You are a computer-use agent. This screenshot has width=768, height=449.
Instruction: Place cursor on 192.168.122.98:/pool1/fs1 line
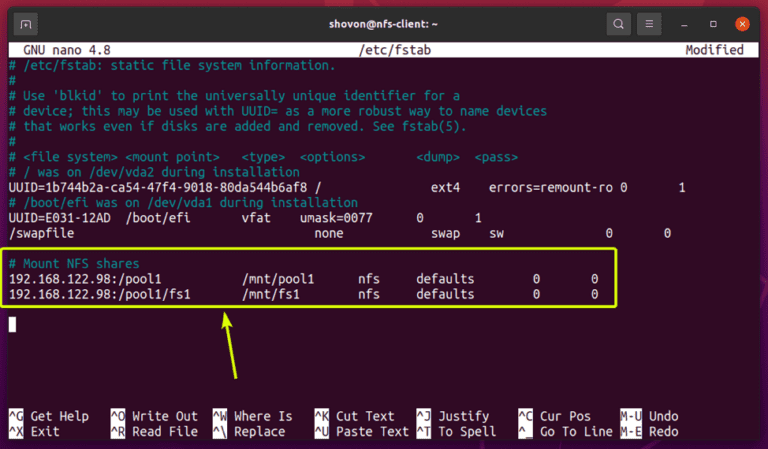(x=99, y=295)
